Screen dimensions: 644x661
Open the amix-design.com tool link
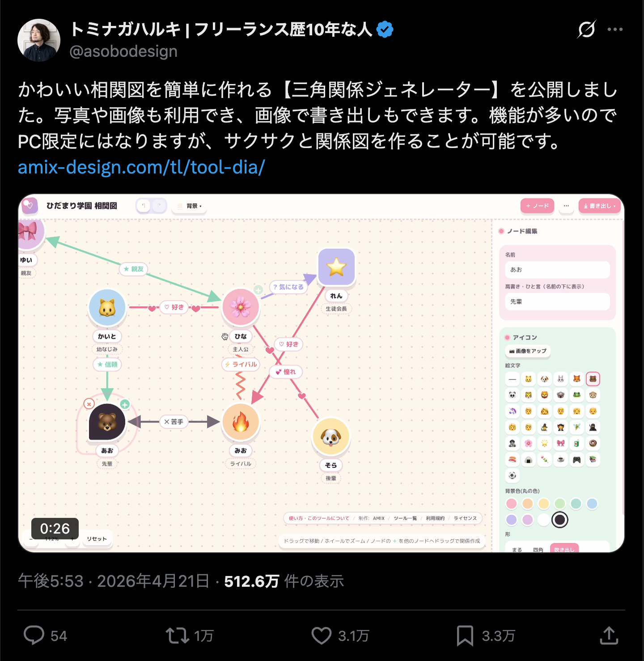pyautogui.click(x=141, y=167)
